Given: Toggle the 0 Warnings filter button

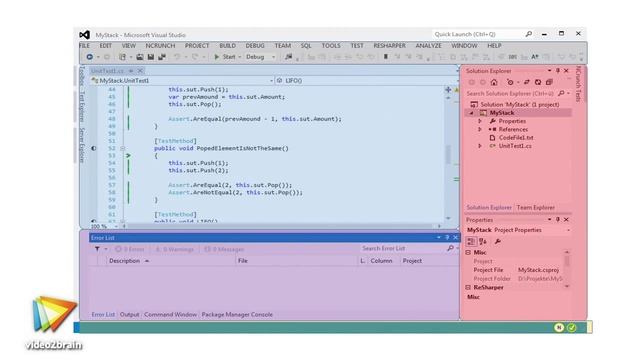Looking at the screenshot, I should 175,249.
